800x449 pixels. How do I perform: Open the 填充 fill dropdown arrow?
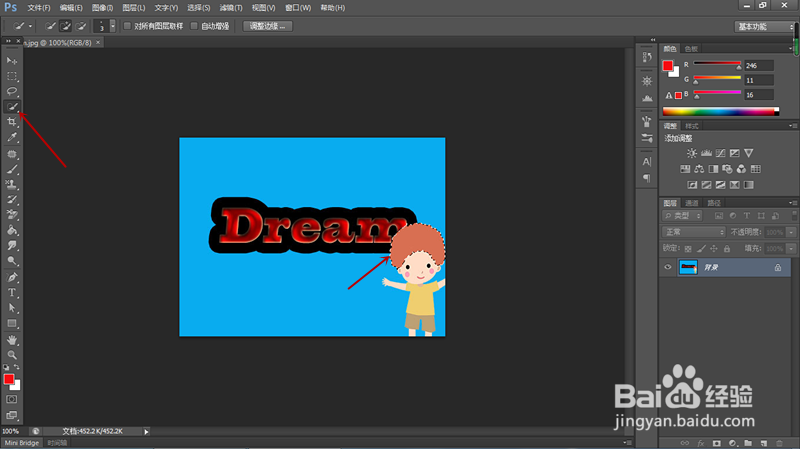click(791, 248)
